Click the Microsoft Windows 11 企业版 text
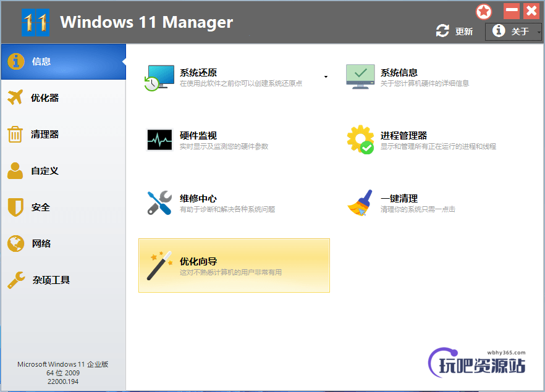 click(x=63, y=364)
